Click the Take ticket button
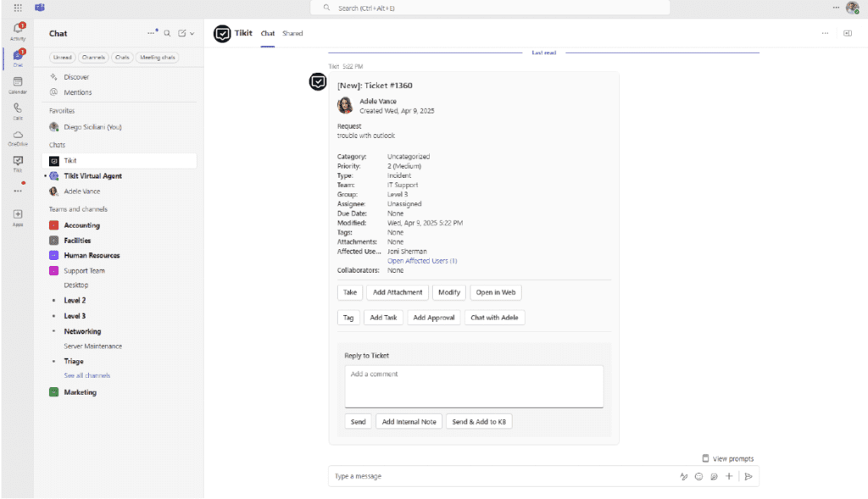The image size is (868, 499). (350, 292)
